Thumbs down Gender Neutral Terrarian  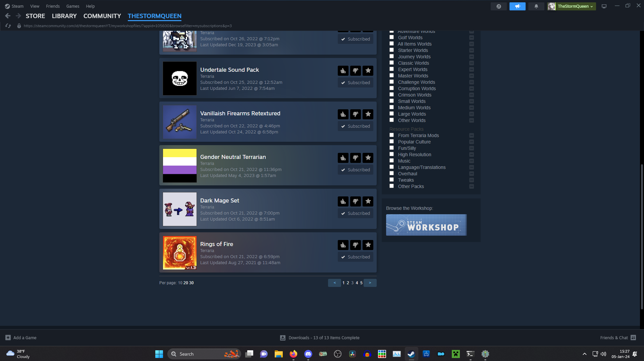pyautogui.click(x=356, y=158)
